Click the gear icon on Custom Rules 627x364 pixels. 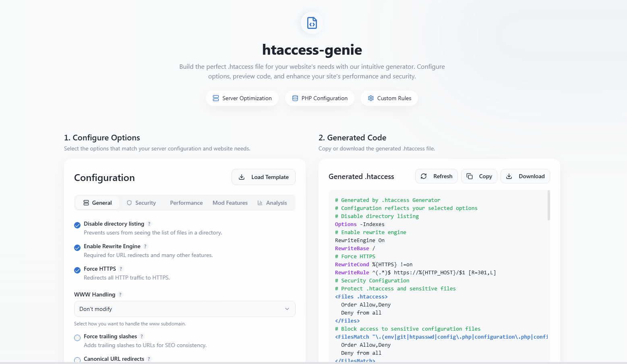[x=370, y=98]
